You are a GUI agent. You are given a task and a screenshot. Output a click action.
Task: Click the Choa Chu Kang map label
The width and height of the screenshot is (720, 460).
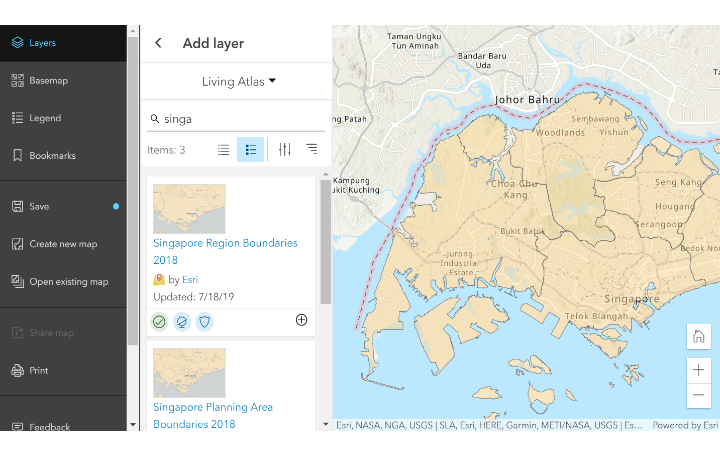tap(515, 189)
